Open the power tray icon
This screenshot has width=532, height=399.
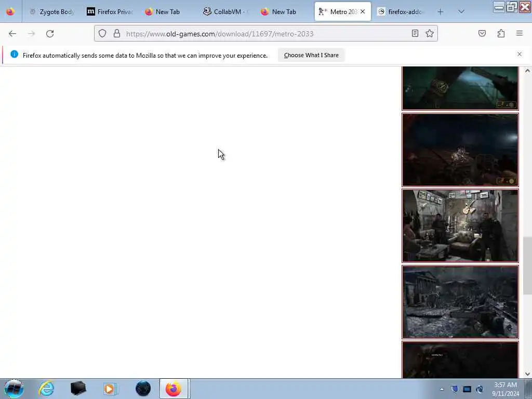pos(480,389)
